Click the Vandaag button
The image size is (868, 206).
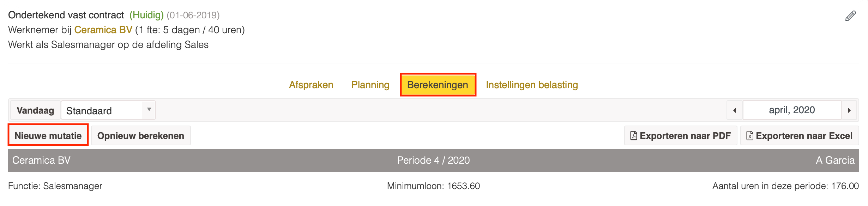[35, 110]
